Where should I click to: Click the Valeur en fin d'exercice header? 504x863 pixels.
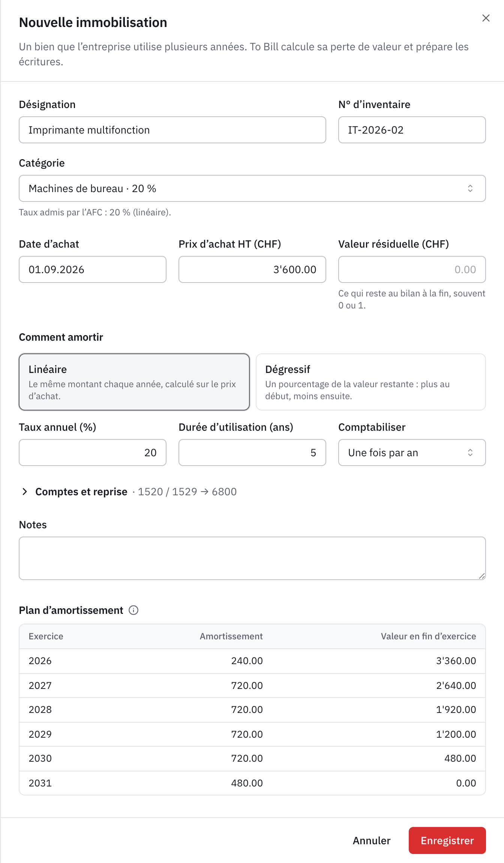click(428, 636)
